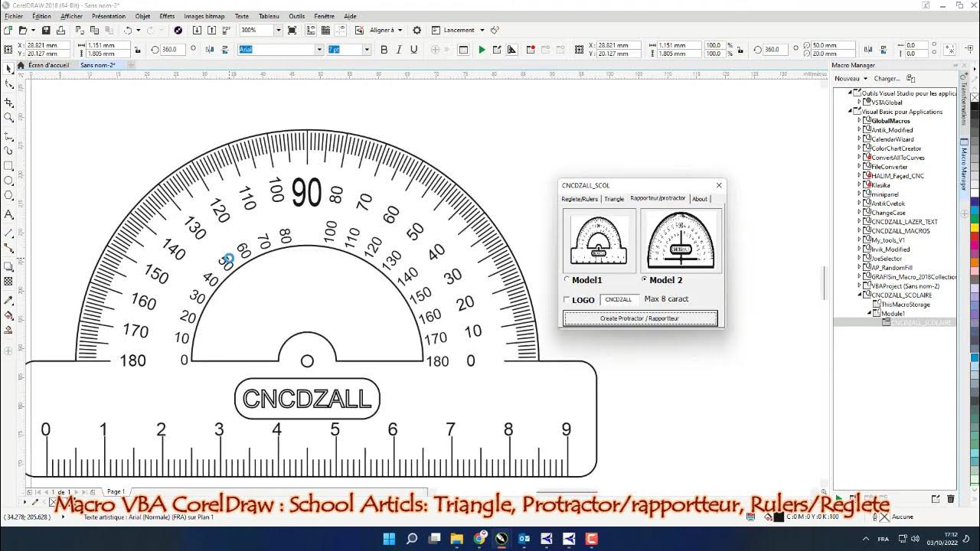Toggle Italic text formatting
This screenshot has height=551, width=980.
click(x=397, y=50)
